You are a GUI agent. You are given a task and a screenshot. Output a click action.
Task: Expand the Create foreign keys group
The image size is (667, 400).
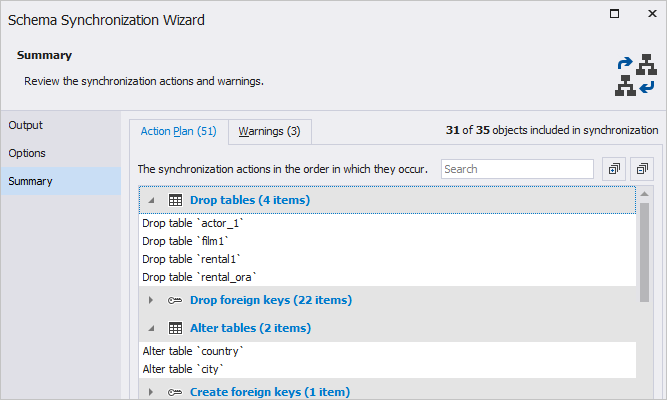coord(151,392)
